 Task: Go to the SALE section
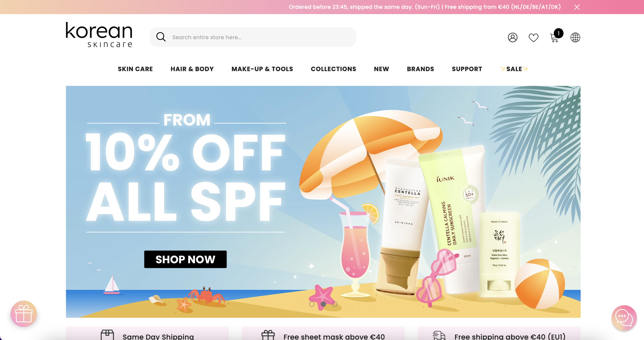pos(514,69)
